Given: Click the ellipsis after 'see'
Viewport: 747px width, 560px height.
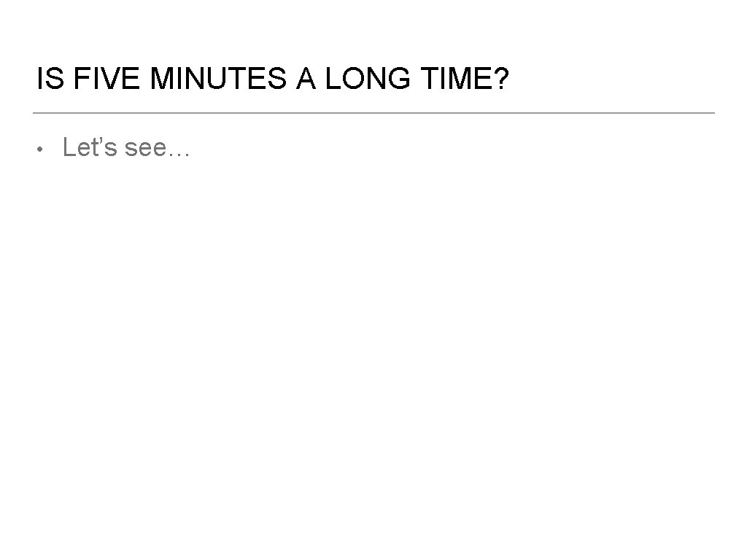Looking at the screenshot, I should (179, 155).
